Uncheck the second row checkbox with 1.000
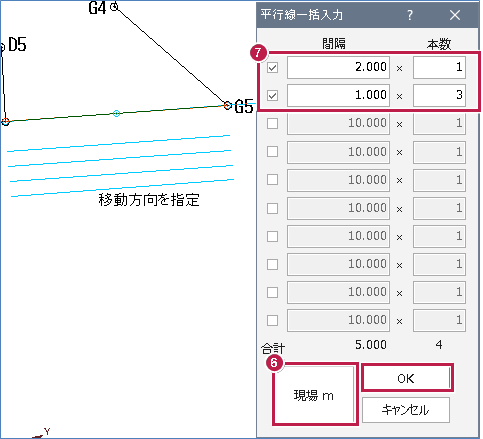The width and height of the screenshot is (483, 439). point(272,96)
